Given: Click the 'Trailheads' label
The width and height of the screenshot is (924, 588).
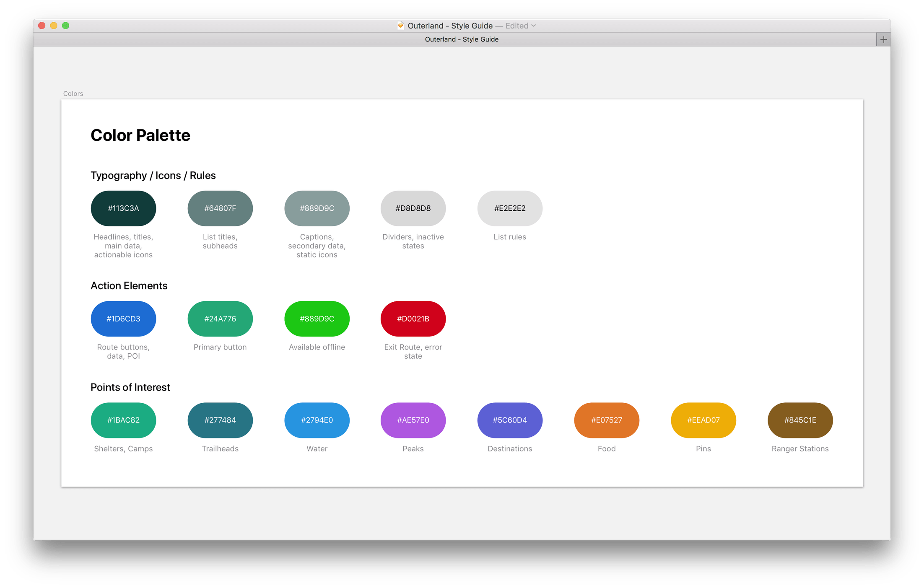Looking at the screenshot, I should 220,449.
